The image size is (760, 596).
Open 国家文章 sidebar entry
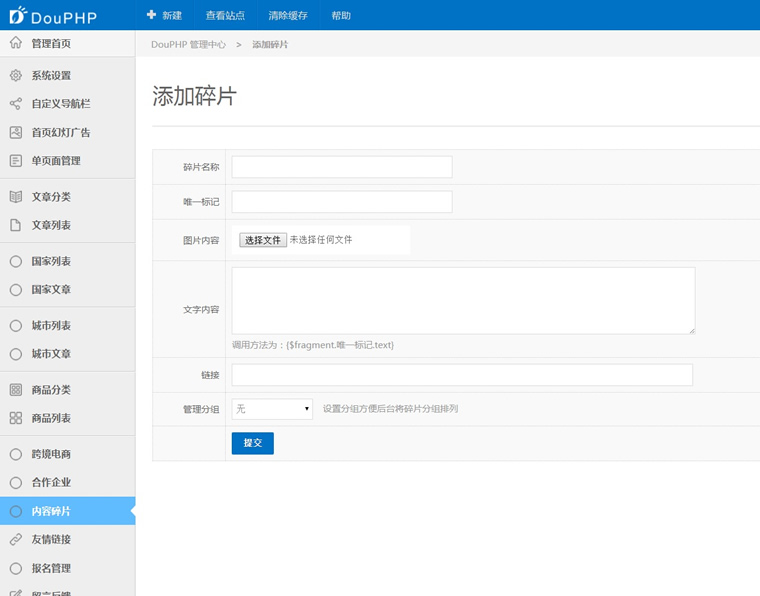[67, 290]
